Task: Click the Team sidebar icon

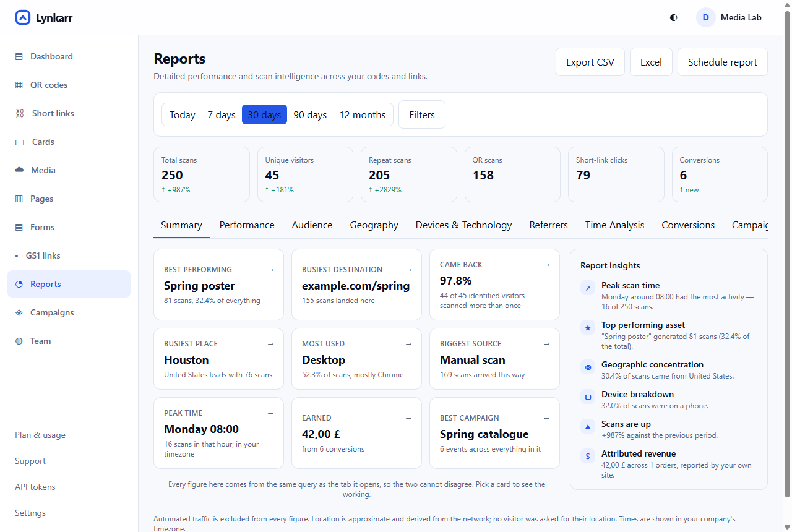Action: pyautogui.click(x=19, y=341)
